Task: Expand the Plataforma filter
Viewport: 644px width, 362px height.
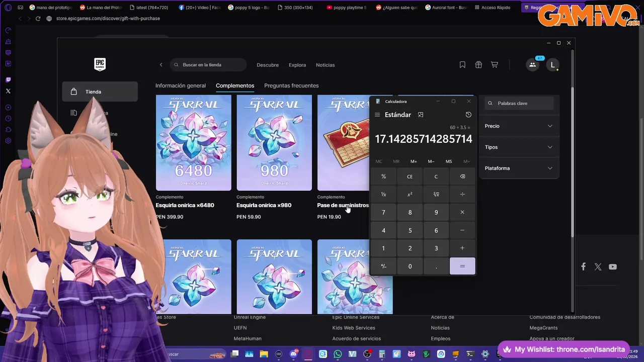Action: [519, 168]
